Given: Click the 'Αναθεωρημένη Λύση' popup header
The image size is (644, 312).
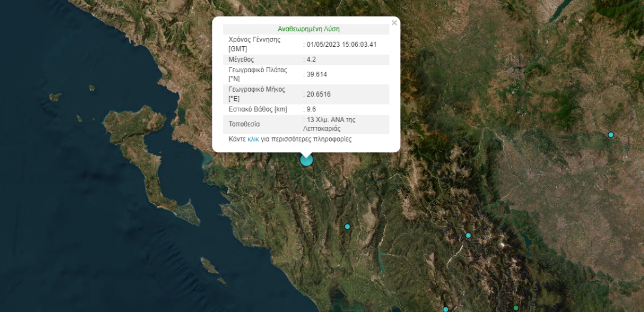Looking at the screenshot, I should 308,29.
